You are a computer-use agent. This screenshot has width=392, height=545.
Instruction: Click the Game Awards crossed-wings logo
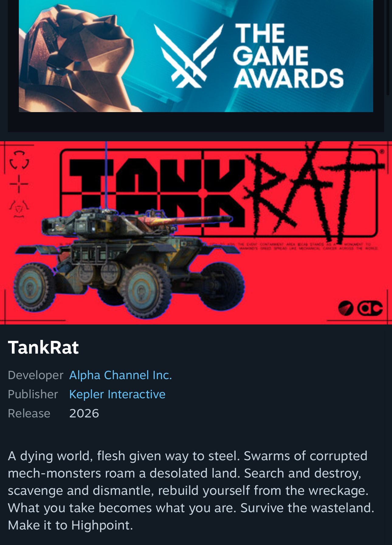(188, 56)
